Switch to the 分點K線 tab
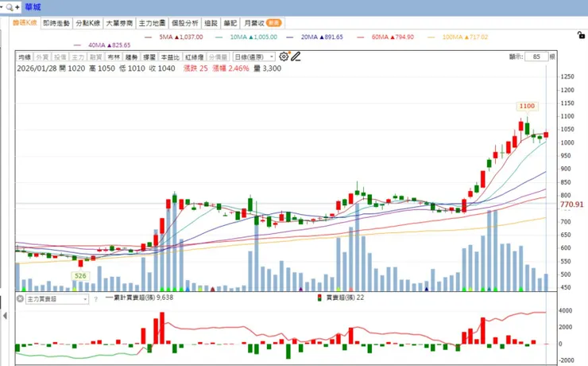Viewport: 588px width, 366px height. (87, 23)
